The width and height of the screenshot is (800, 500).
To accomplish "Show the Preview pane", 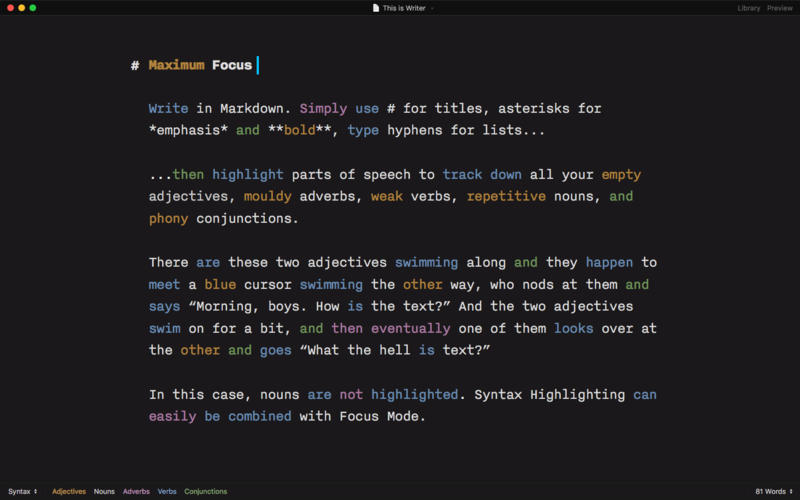I will point(780,8).
